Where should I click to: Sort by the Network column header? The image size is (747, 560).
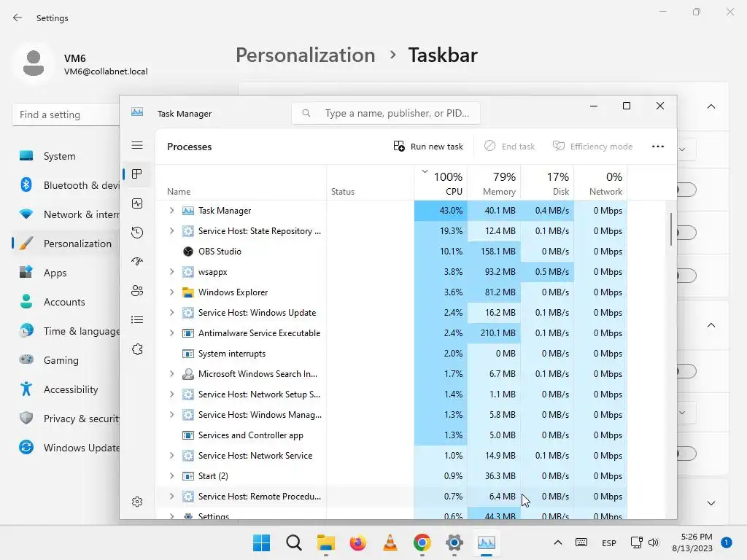click(x=601, y=183)
